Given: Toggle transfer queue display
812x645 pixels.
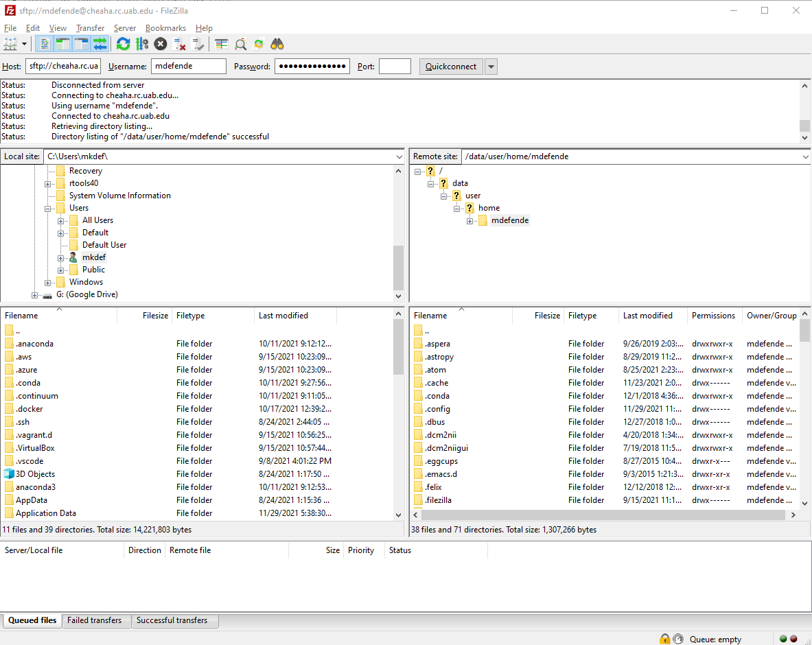Looking at the screenshot, I should tap(100, 44).
